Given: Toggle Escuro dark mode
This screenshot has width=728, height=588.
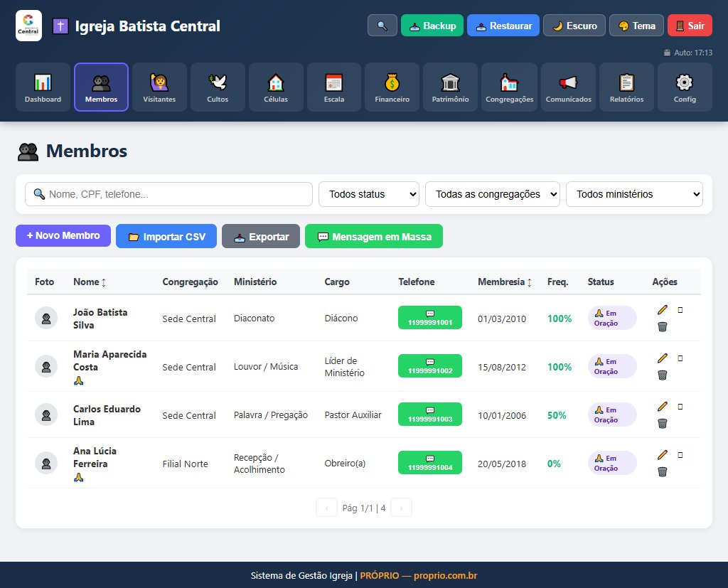Looking at the screenshot, I should coord(574,26).
